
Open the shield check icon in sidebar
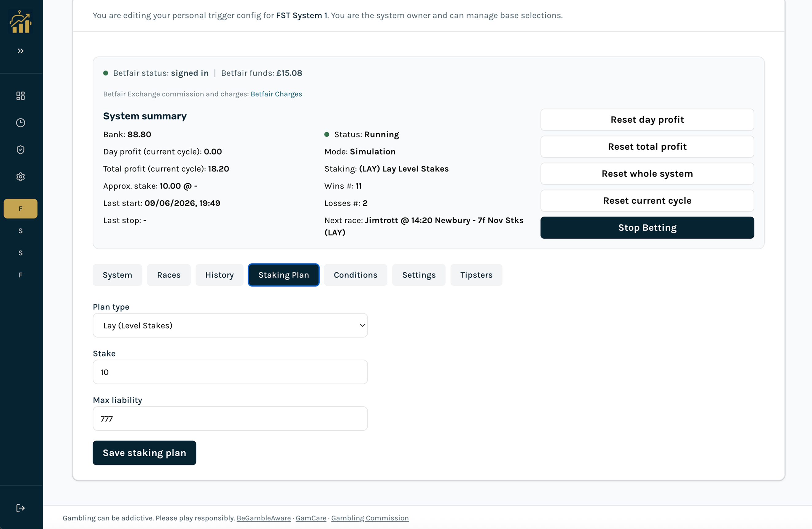[21, 150]
